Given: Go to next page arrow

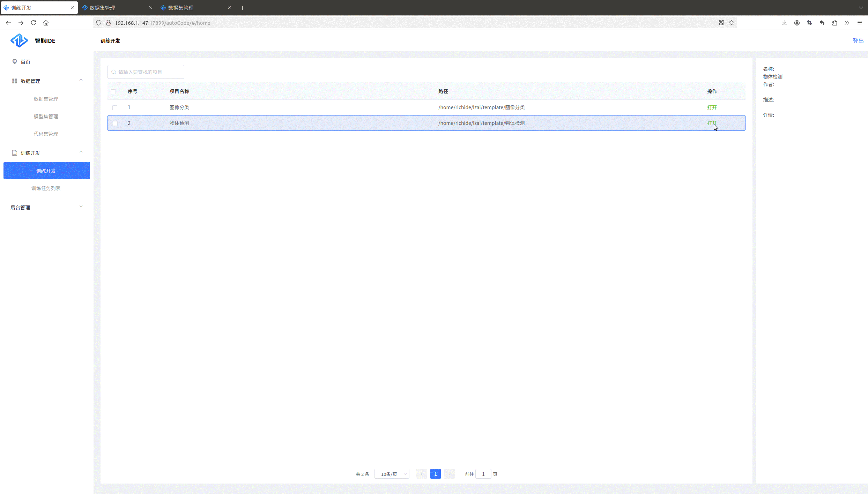Looking at the screenshot, I should click(450, 474).
